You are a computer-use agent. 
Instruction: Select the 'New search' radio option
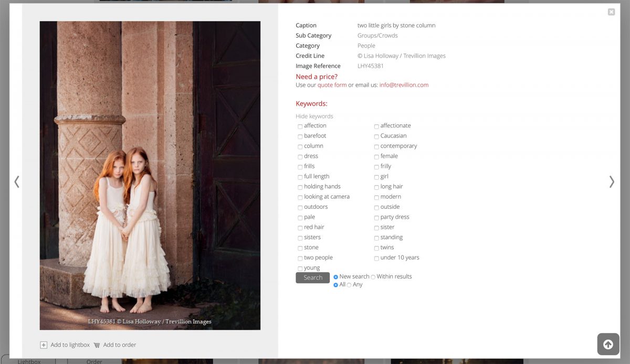pos(336,277)
